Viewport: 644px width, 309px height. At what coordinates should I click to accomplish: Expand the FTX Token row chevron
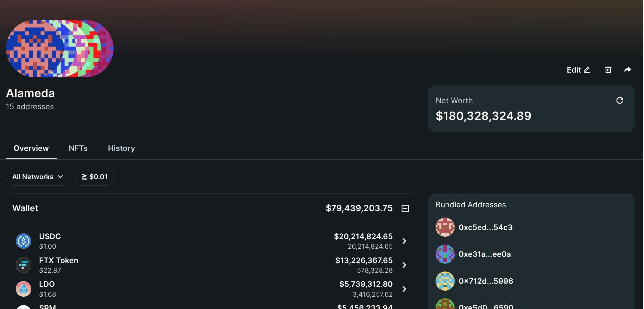coord(404,265)
